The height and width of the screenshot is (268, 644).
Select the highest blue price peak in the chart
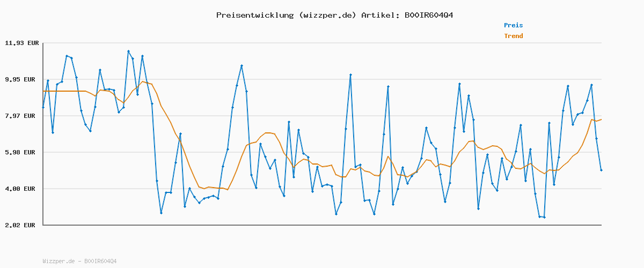coord(128,51)
